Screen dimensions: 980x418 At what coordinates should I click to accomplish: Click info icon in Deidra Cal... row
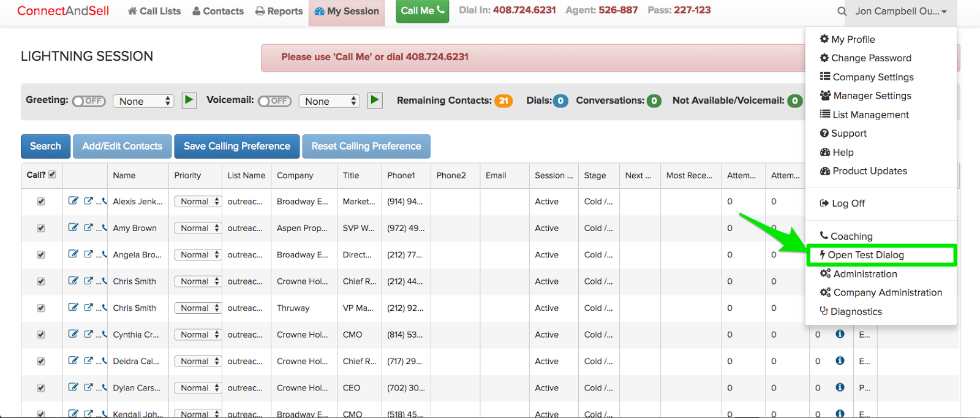click(x=840, y=361)
